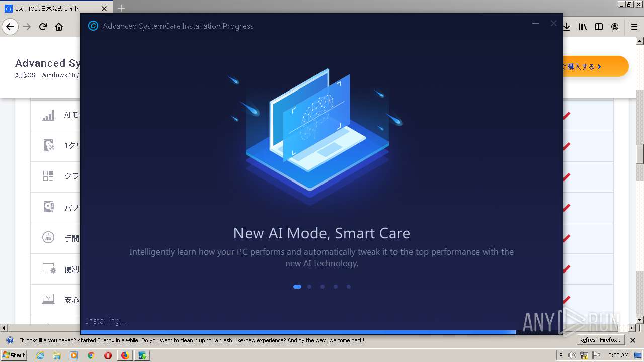Click the 1クリ row wrench icon
644x362 pixels.
tap(48, 146)
